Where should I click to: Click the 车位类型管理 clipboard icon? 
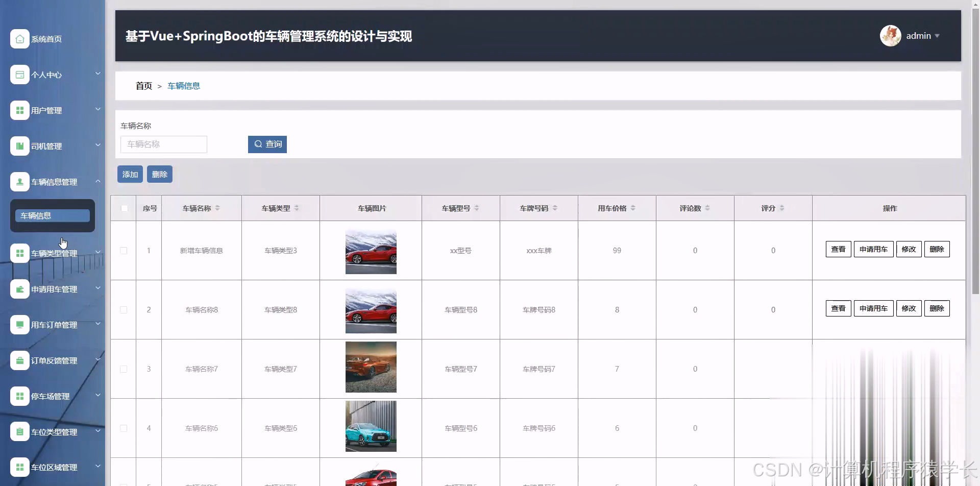[x=19, y=432]
